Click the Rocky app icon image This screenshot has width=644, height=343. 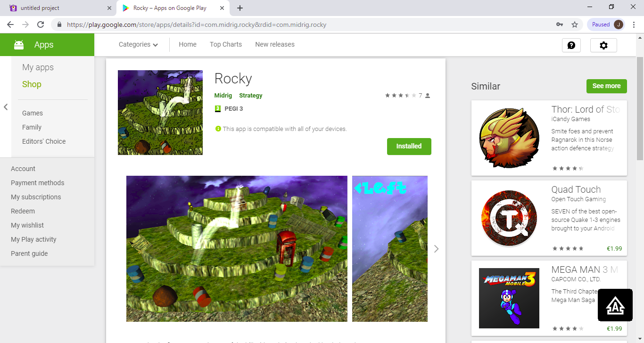coord(160,113)
